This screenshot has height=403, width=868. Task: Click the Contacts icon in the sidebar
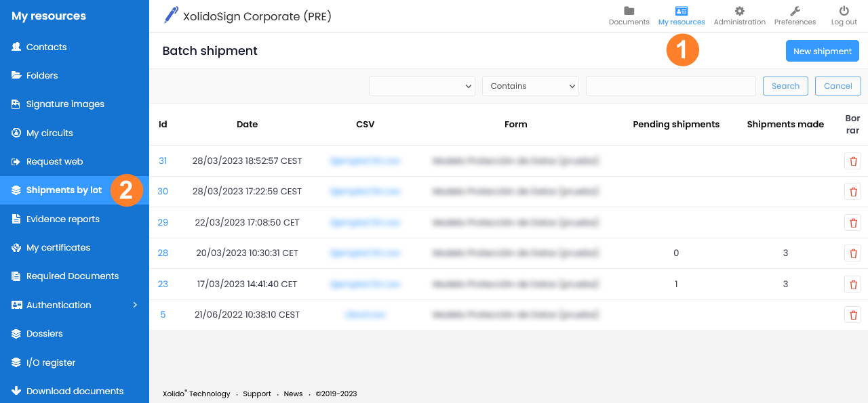pos(16,47)
